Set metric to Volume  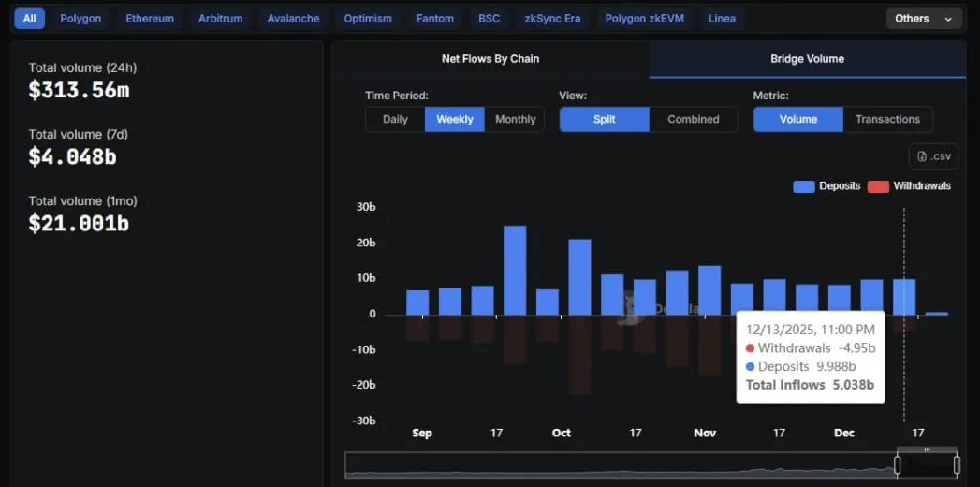tap(798, 119)
